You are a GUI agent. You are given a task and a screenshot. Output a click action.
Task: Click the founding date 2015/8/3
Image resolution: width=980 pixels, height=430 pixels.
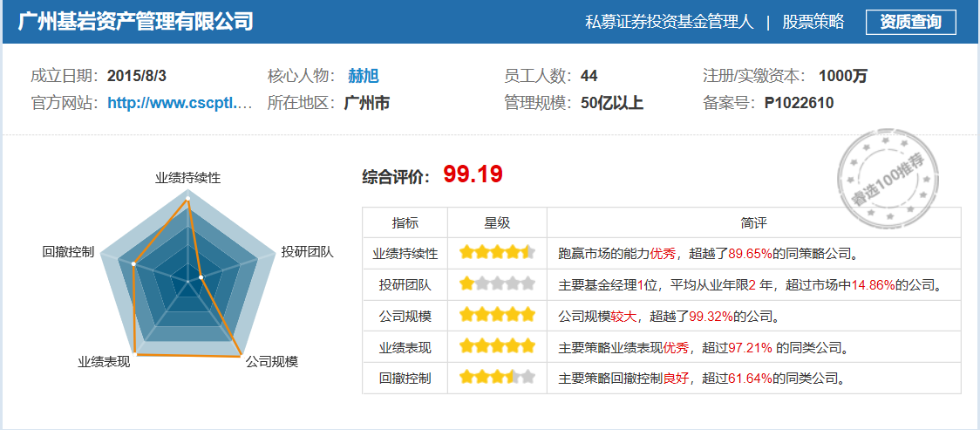[137, 76]
